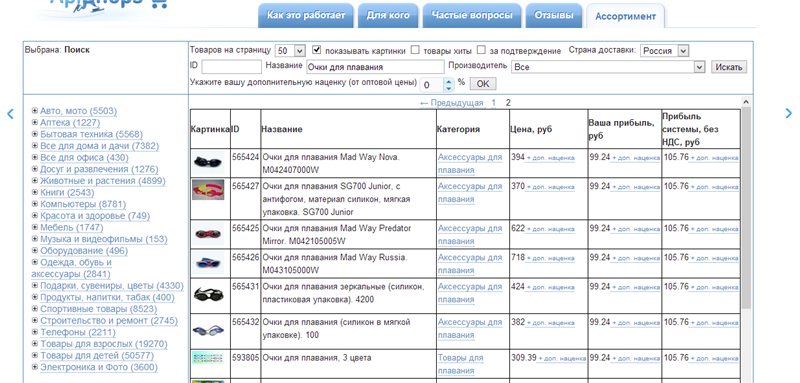Enable the 'товары хиты' checkbox
The width and height of the screenshot is (800, 383).
415,50
